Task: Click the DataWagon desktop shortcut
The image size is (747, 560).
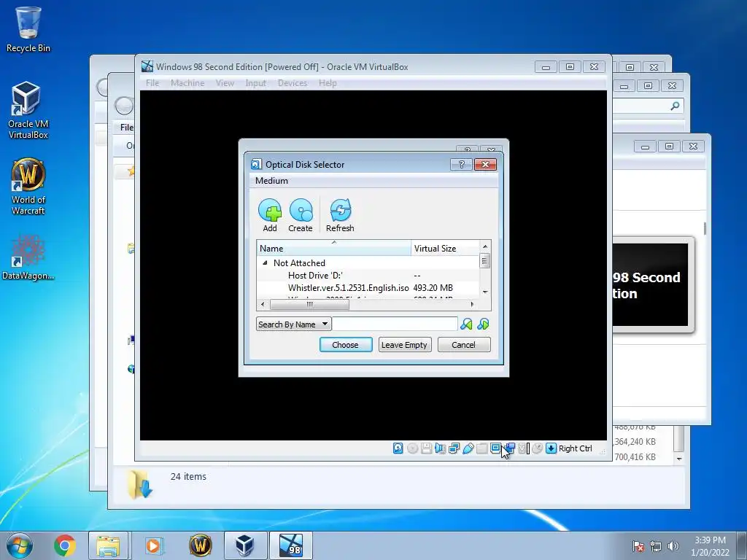Action: [x=28, y=257]
